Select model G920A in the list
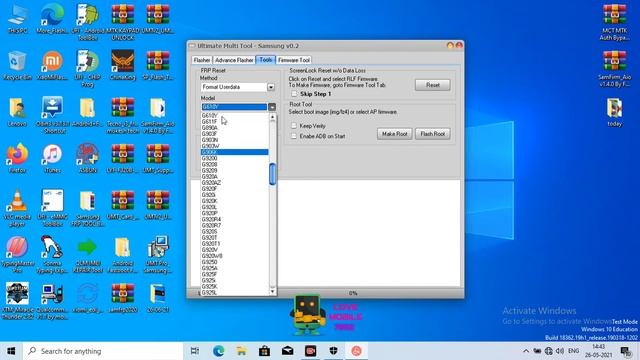 click(235, 177)
